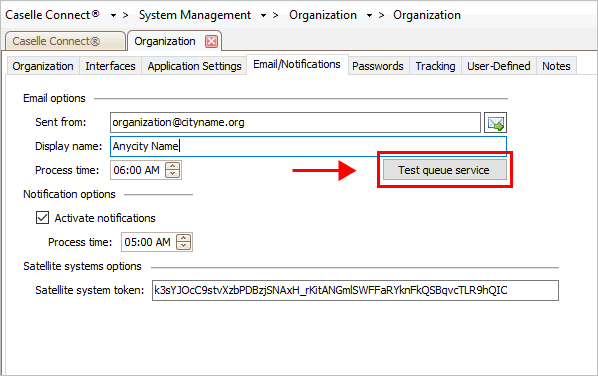Viewport: 598px width, 376px height.
Task: Open the Caselle Connect breadcrumb dropdown arrow
Action: click(x=113, y=16)
